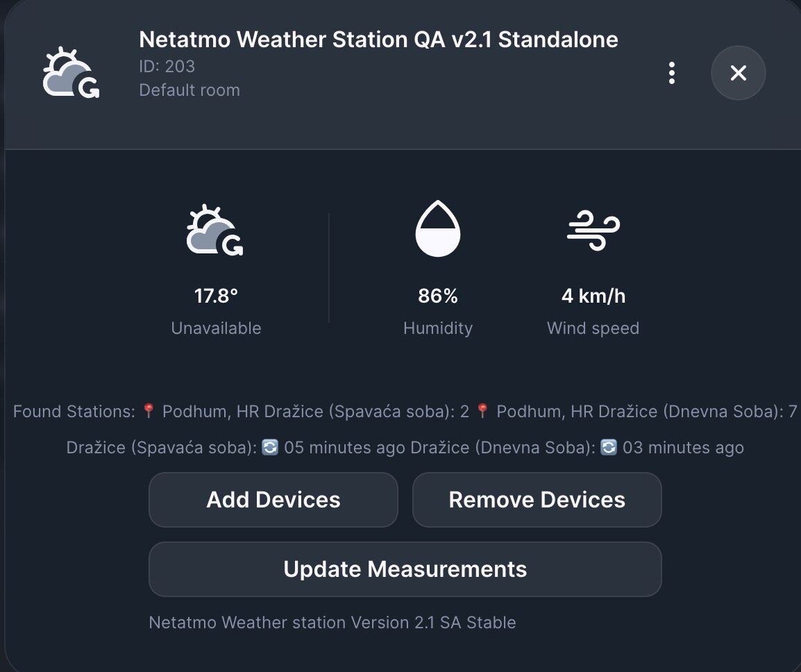801x672 pixels.
Task: Open the three-dot options menu
Action: pos(672,73)
